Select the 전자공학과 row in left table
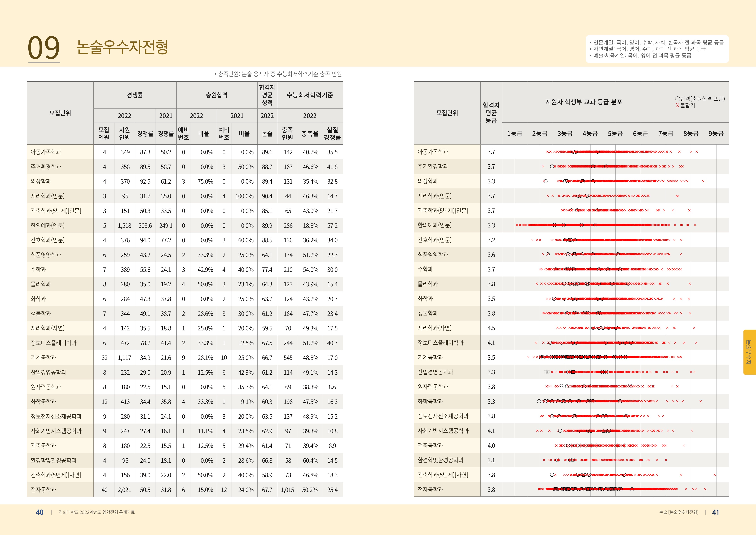The image size is (756, 535). coord(43,490)
